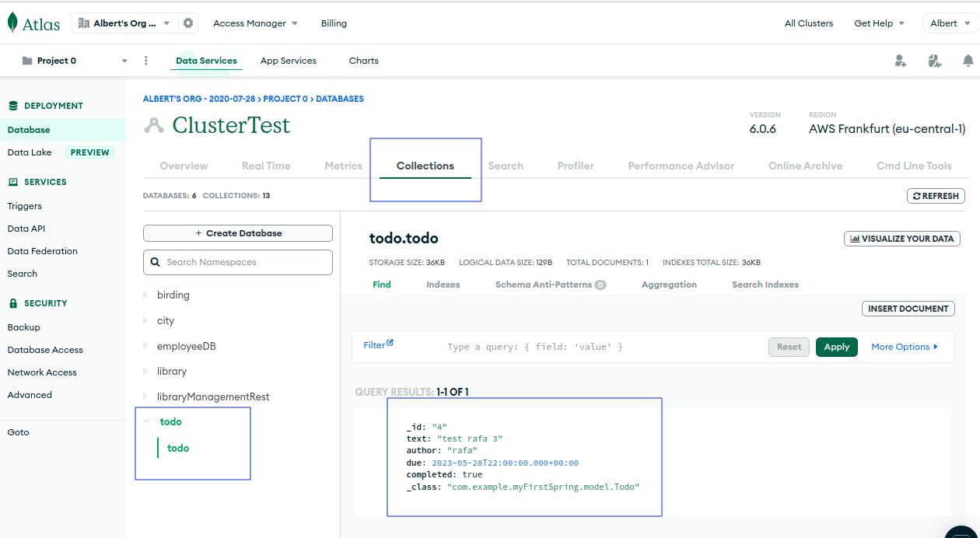The image size is (980, 538).
Task: Open organization settings gear icon
Action: pos(188,23)
